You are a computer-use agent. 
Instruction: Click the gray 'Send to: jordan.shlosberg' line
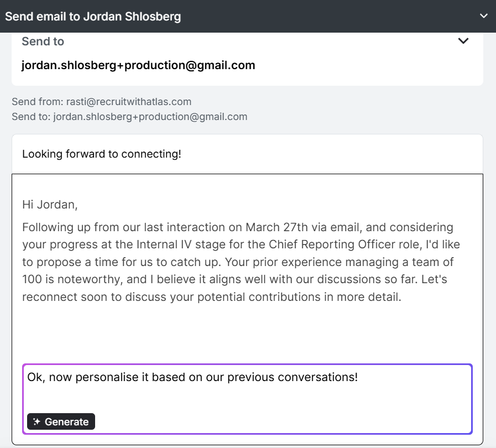pyautogui.click(x=129, y=117)
